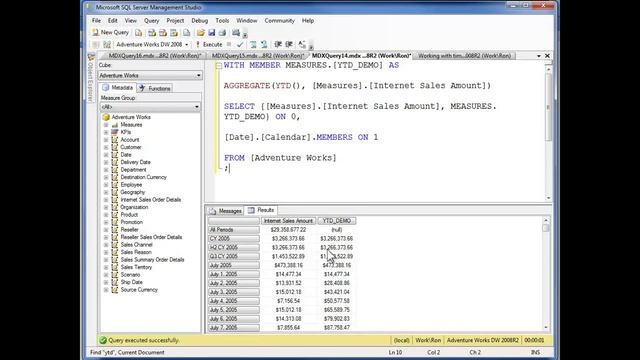The width and height of the screenshot is (640, 360).
Task: Open the Measure Group dropdown
Action: pos(150,107)
